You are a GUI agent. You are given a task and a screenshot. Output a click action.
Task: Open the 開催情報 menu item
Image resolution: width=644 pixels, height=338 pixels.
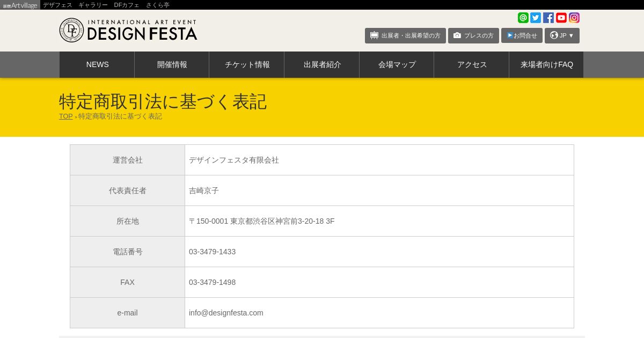[172, 64]
